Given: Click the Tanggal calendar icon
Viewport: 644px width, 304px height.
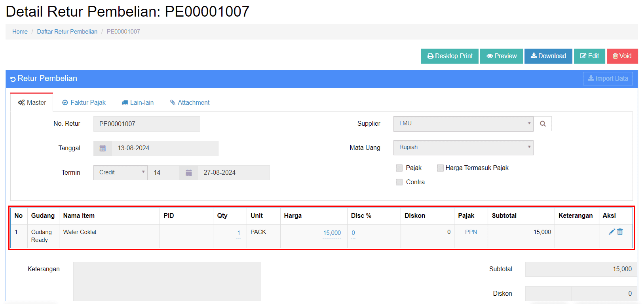Looking at the screenshot, I should point(103,148).
